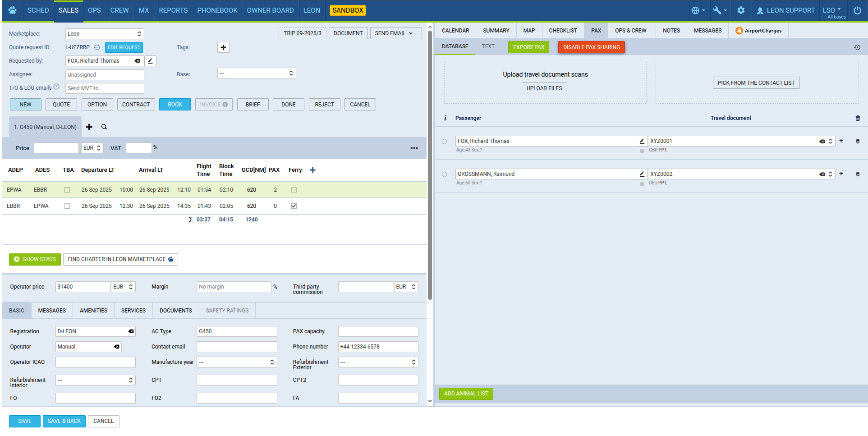Click the paw logo home icon
The width and height of the screenshot is (868, 436).
pos(12,10)
